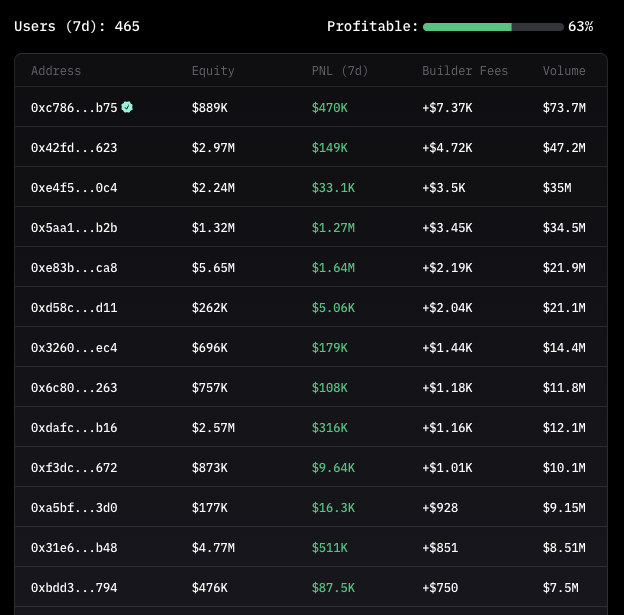Sort by the PNL (7d) column header
This screenshot has width=624, height=615.
pos(340,71)
